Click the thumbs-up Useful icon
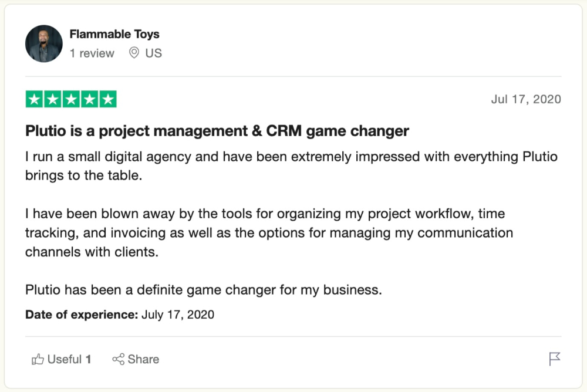The width and height of the screenshot is (587, 392). tap(38, 359)
